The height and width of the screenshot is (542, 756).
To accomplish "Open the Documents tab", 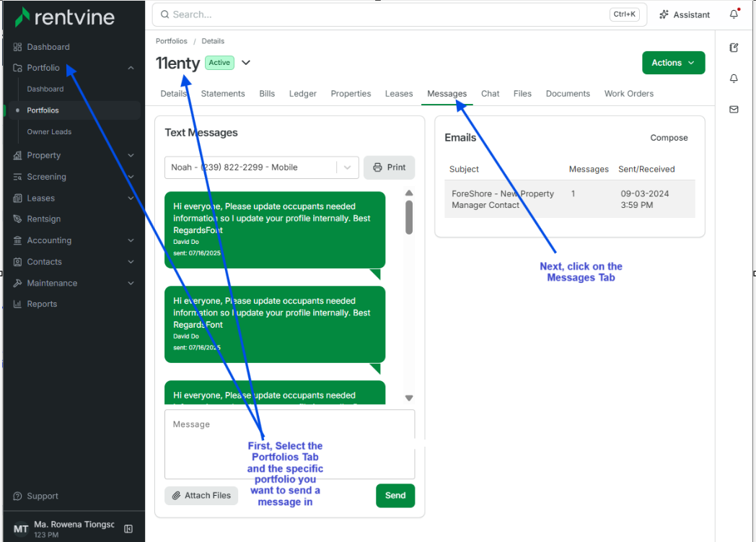I will point(568,94).
